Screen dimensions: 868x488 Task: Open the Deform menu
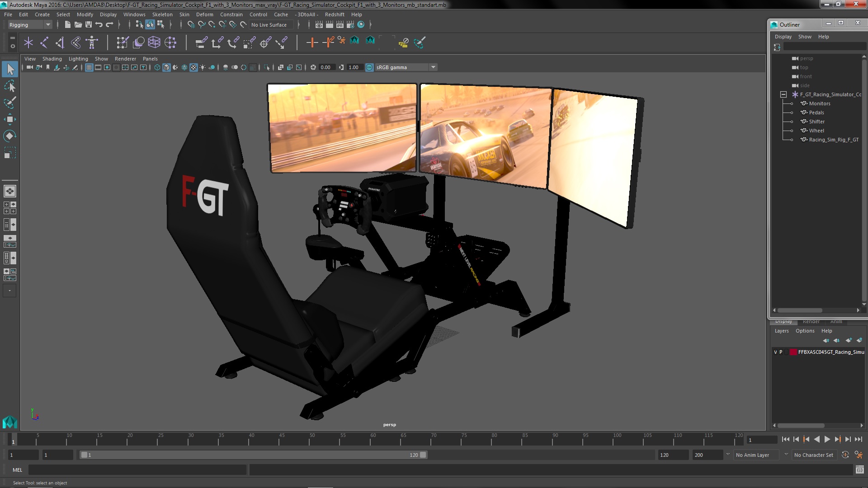coord(204,14)
